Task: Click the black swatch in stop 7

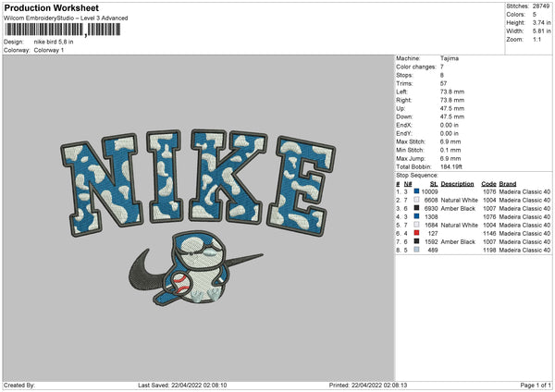Action: [416, 241]
